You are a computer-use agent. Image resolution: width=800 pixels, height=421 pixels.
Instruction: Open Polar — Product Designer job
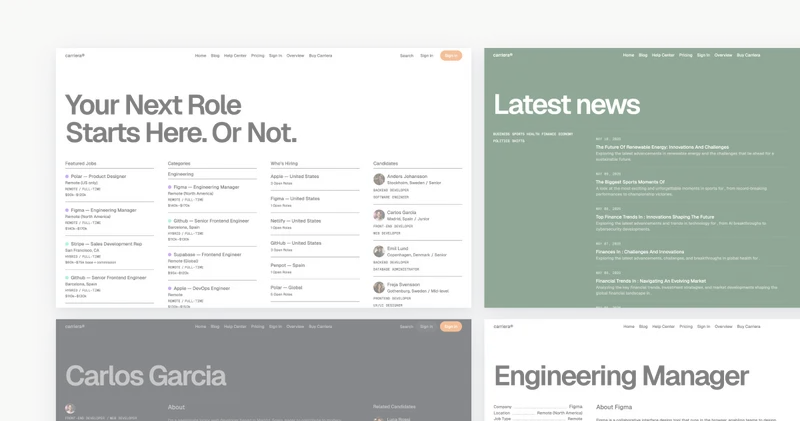pyautogui.click(x=98, y=177)
